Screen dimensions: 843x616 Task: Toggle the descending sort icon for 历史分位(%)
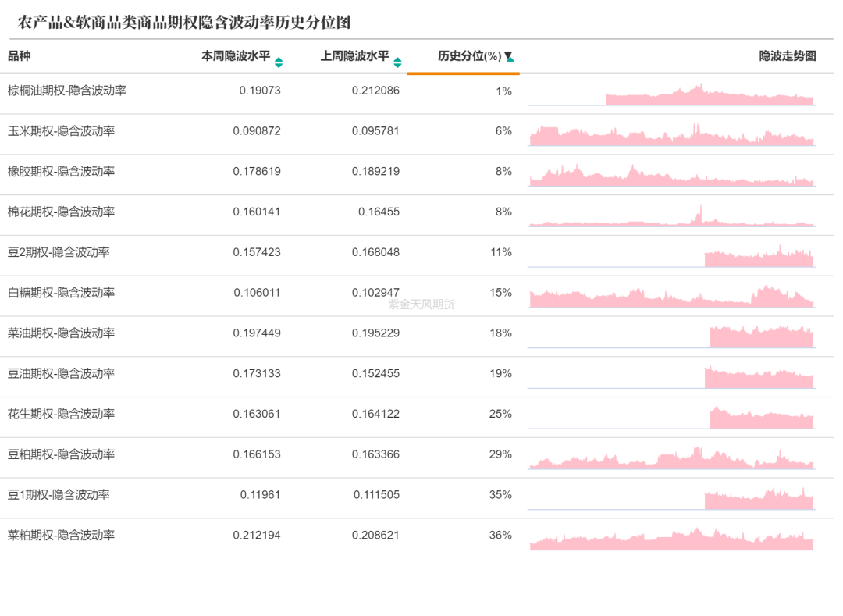[x=509, y=56]
